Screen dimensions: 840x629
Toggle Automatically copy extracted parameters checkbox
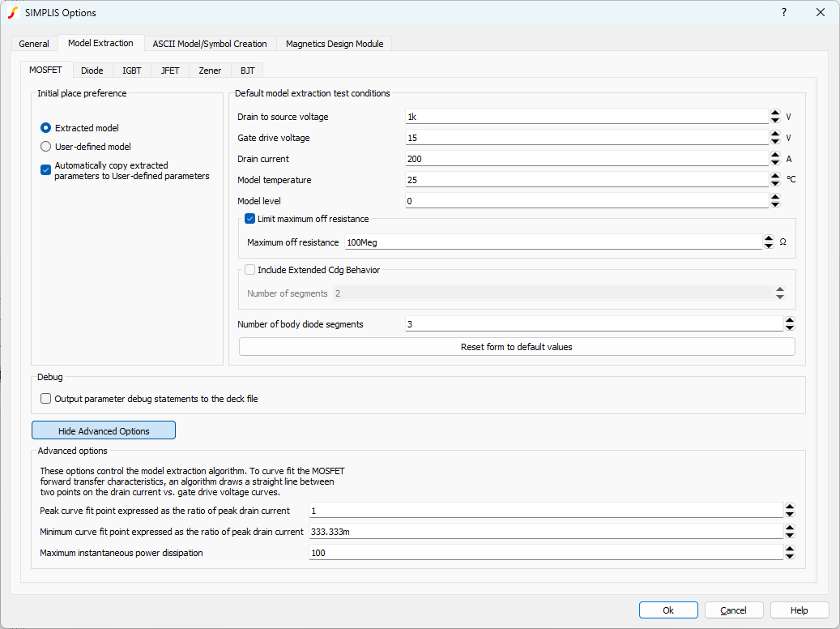[x=46, y=169]
